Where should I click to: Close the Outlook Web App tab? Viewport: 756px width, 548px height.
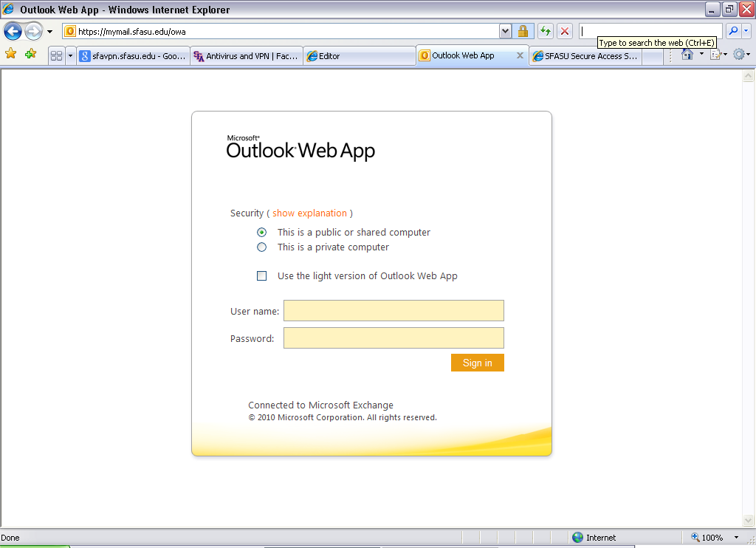coord(520,55)
